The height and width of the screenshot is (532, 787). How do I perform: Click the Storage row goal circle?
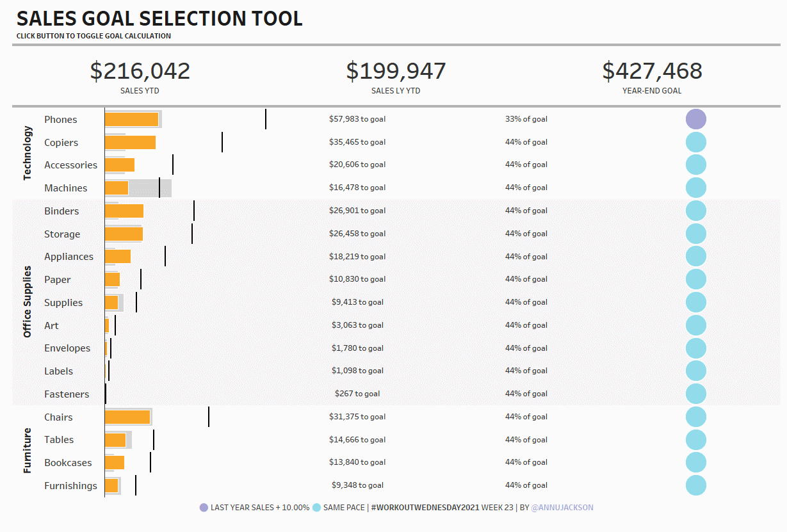pyautogui.click(x=695, y=234)
